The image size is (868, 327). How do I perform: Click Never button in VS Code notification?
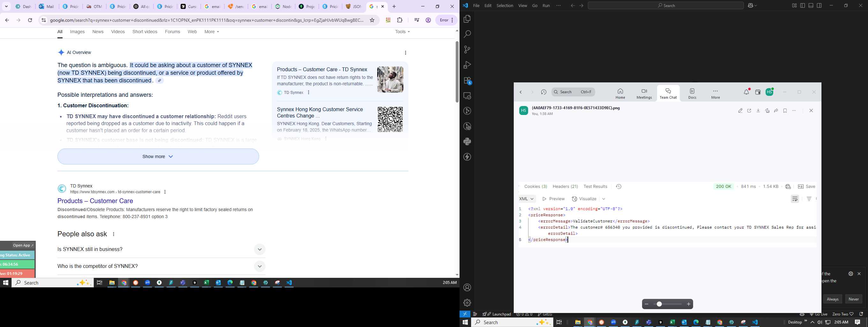click(x=854, y=299)
